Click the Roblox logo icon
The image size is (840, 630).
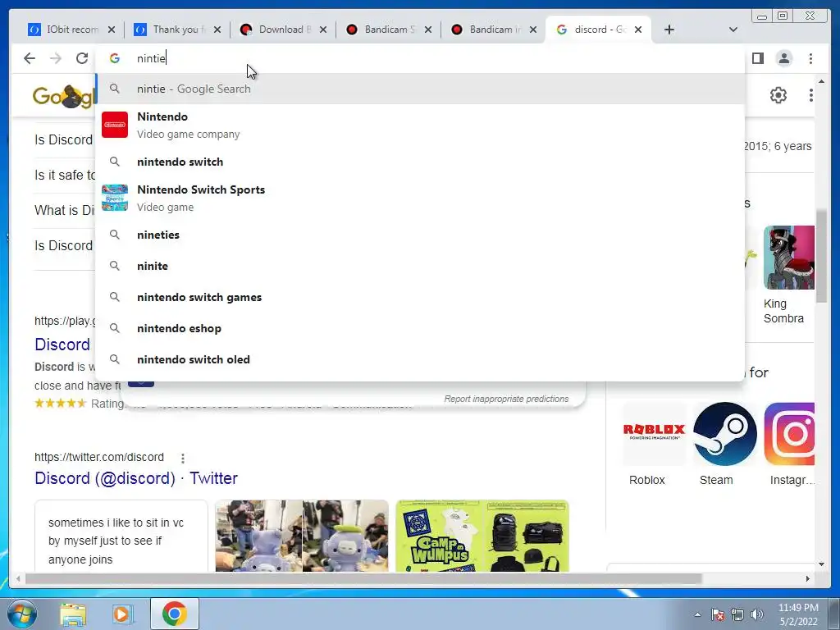(654, 432)
